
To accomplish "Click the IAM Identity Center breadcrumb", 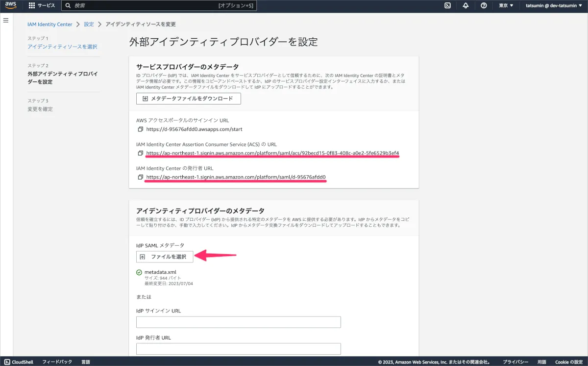I will (50, 24).
